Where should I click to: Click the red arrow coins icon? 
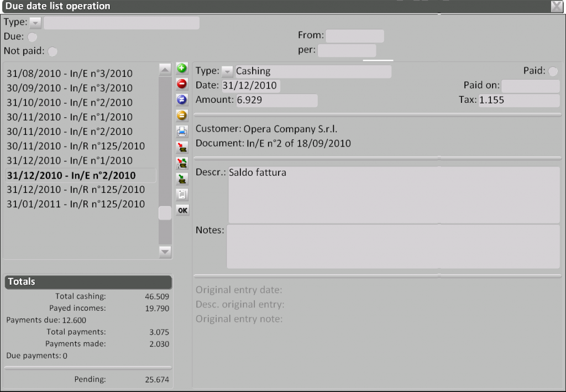pos(182,147)
